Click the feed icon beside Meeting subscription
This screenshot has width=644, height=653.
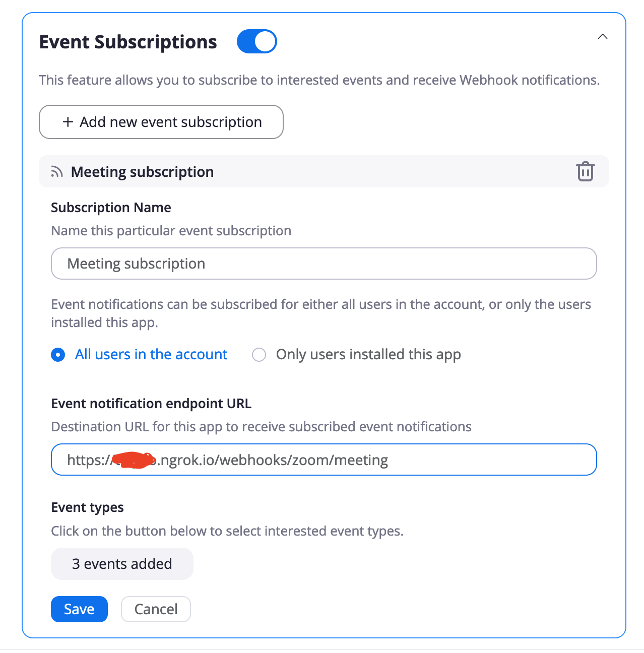57,172
